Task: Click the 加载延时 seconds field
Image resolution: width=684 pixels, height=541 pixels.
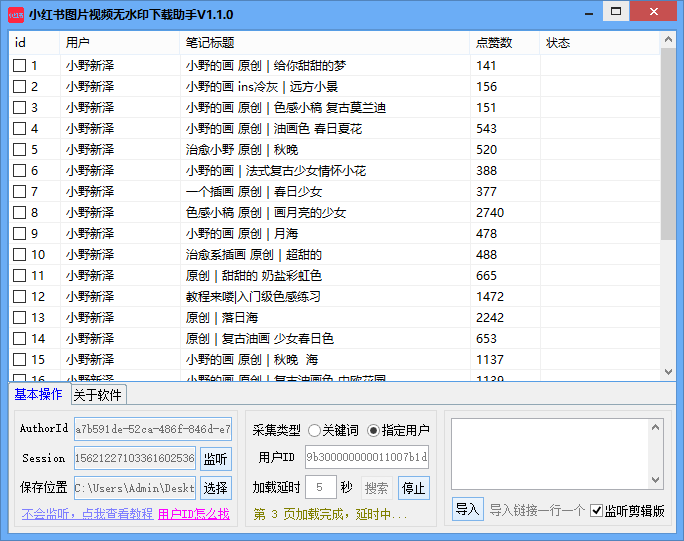Action: pos(321,487)
